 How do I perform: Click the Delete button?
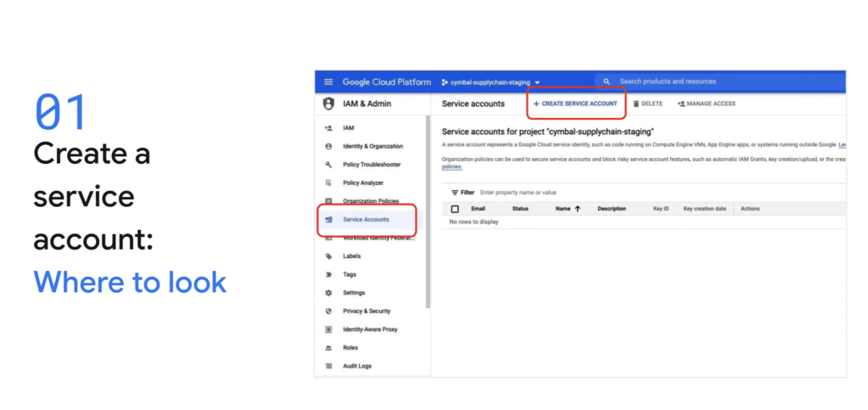(647, 104)
